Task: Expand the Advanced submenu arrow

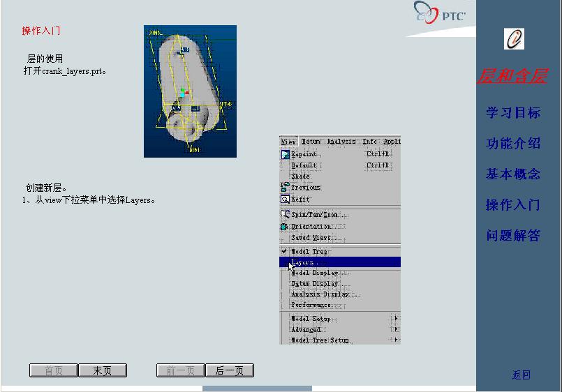Action: 395,329
